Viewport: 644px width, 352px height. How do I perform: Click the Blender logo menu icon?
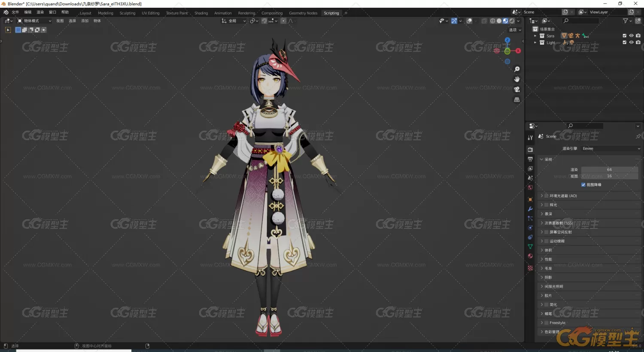pos(6,12)
